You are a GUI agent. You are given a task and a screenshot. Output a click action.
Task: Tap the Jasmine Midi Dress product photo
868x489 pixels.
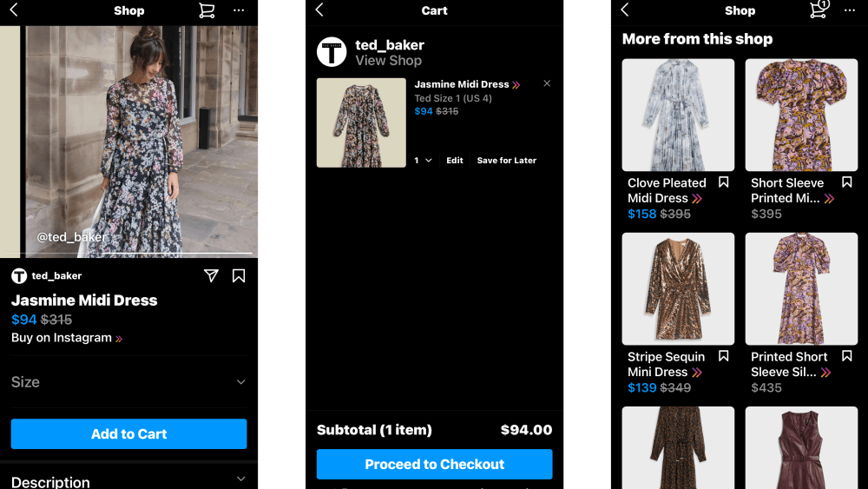click(141, 142)
